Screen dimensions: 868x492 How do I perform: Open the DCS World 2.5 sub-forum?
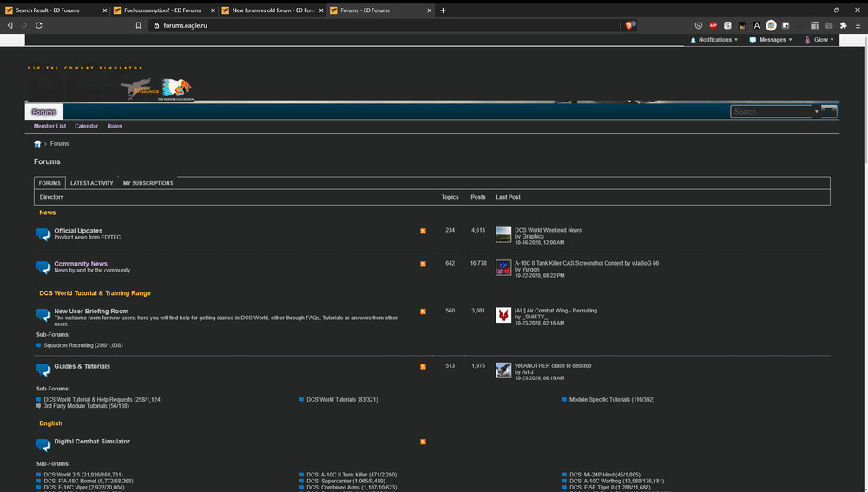(x=83, y=475)
